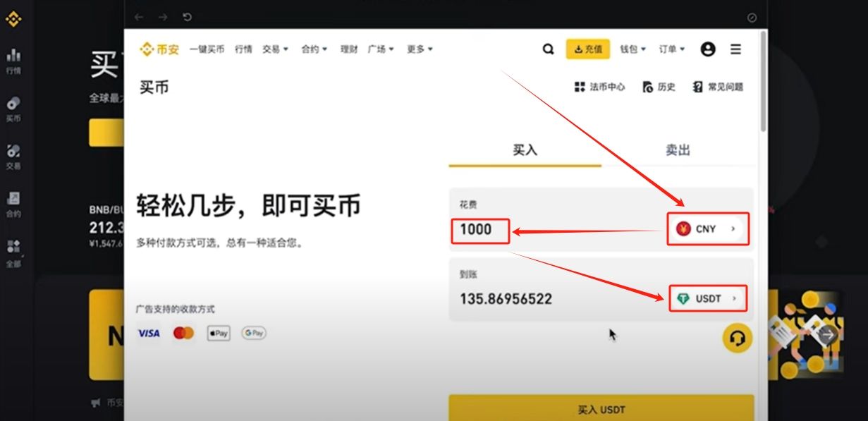The height and width of the screenshot is (421, 868).
Task: Open 合约 in the left sidebar
Action: (13, 205)
